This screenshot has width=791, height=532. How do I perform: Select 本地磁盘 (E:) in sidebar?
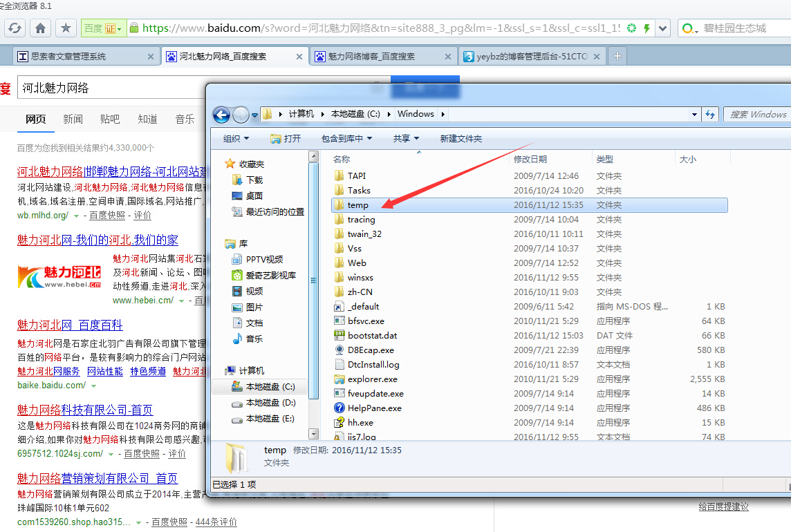[263, 419]
